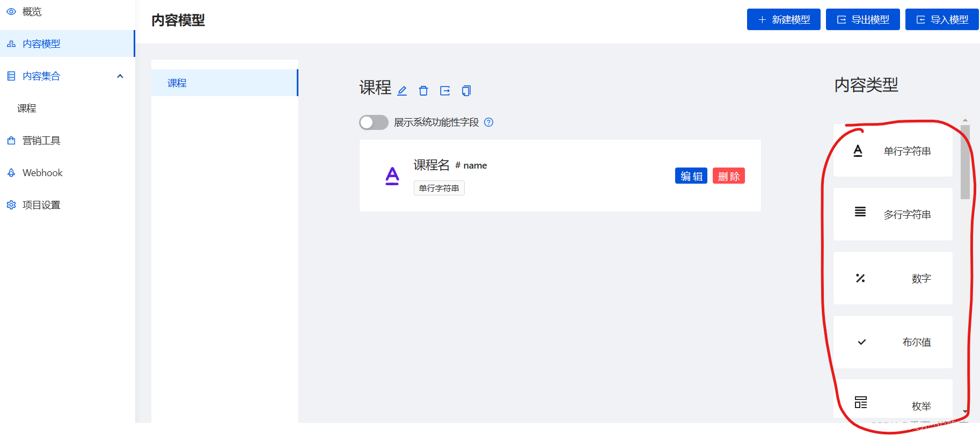Add a 布尔值 content type
The width and height of the screenshot is (980, 436).
[x=893, y=342]
